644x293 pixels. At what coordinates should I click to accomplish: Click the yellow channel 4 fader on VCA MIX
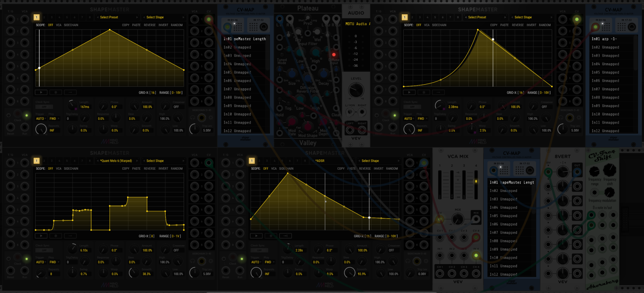(476, 182)
